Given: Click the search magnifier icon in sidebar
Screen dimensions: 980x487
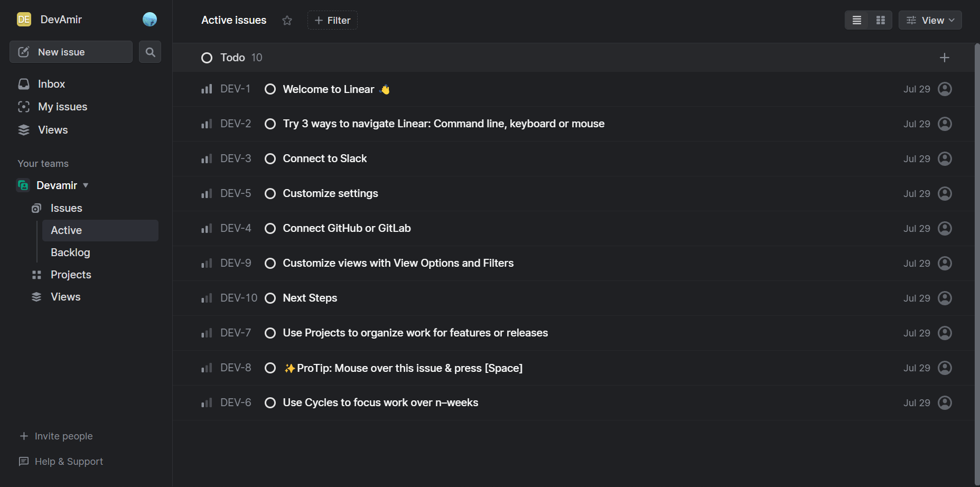Looking at the screenshot, I should (x=150, y=52).
